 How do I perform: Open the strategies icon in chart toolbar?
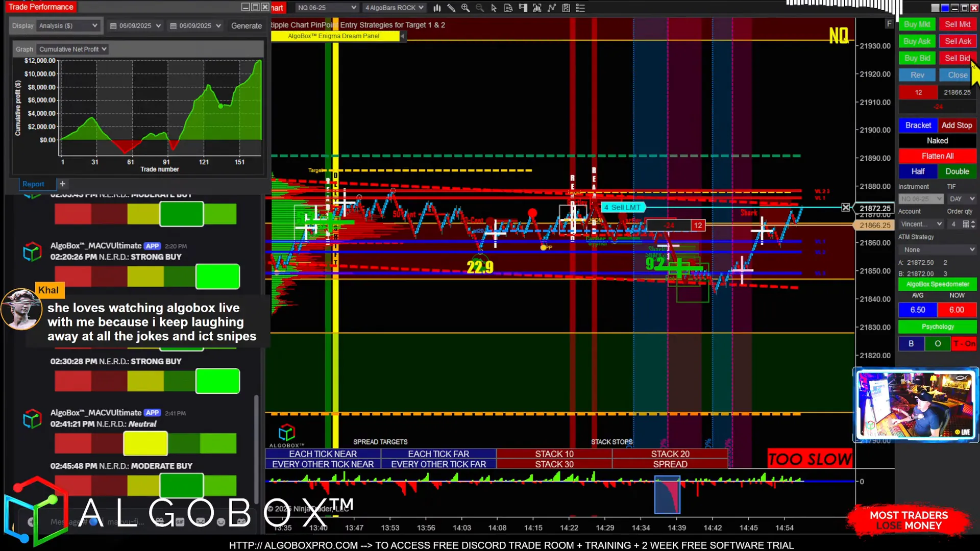[552, 8]
